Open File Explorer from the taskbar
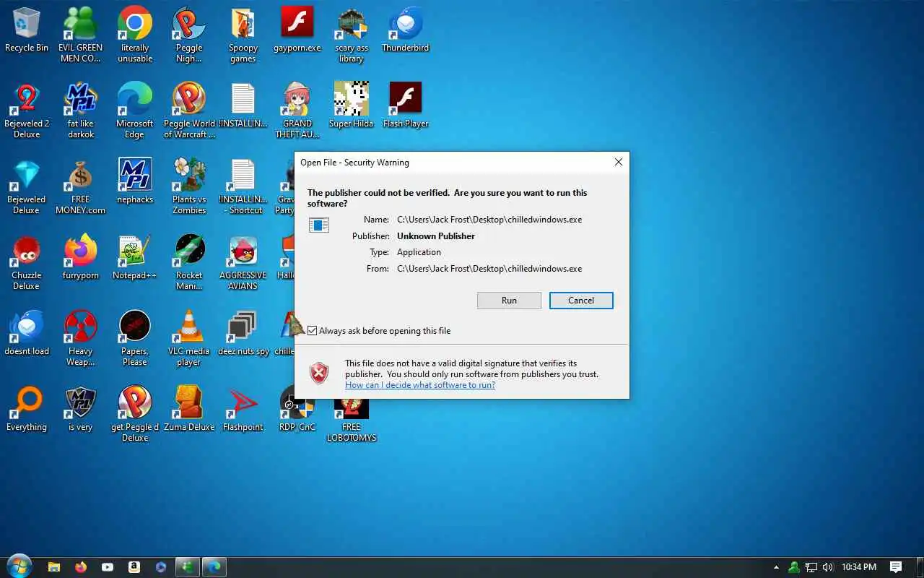Screen dimensions: 924x578 click(54, 567)
